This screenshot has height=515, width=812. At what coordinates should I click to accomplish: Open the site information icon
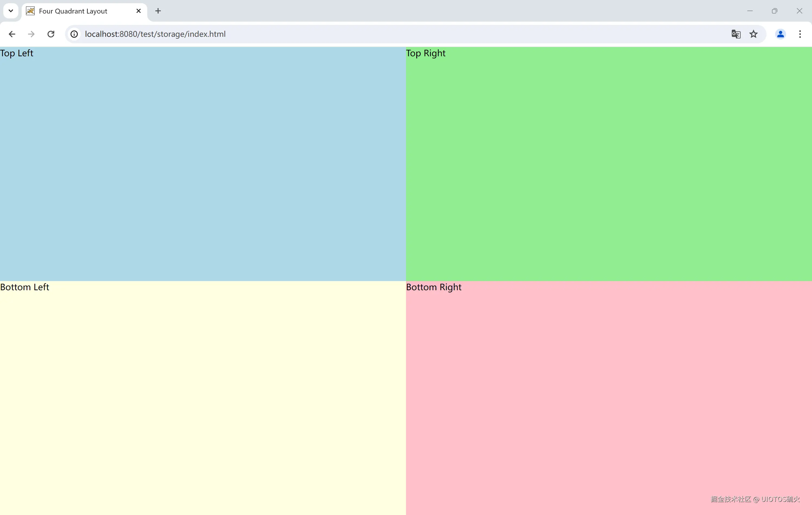tap(74, 34)
